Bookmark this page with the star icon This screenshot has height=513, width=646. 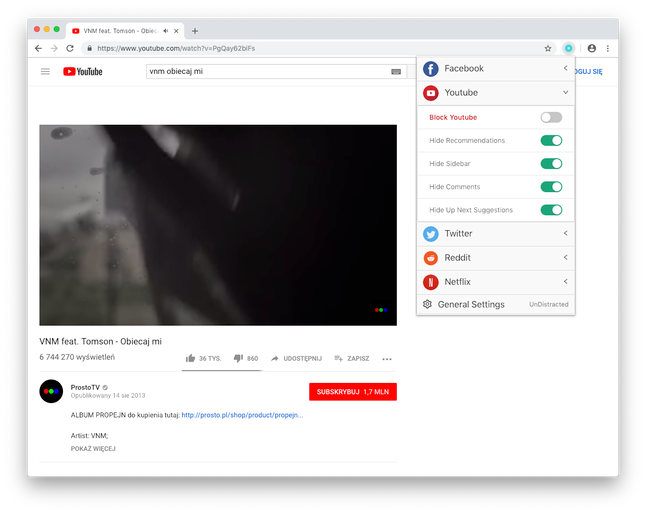[548, 48]
